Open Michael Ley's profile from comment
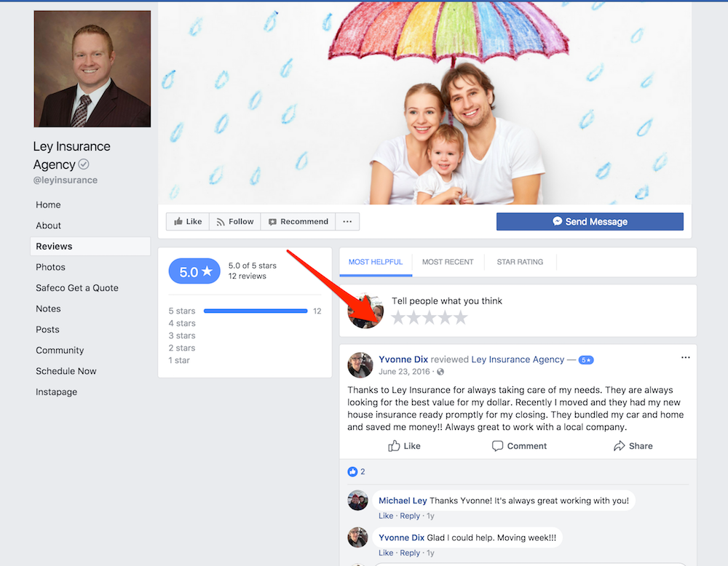 [x=403, y=501]
